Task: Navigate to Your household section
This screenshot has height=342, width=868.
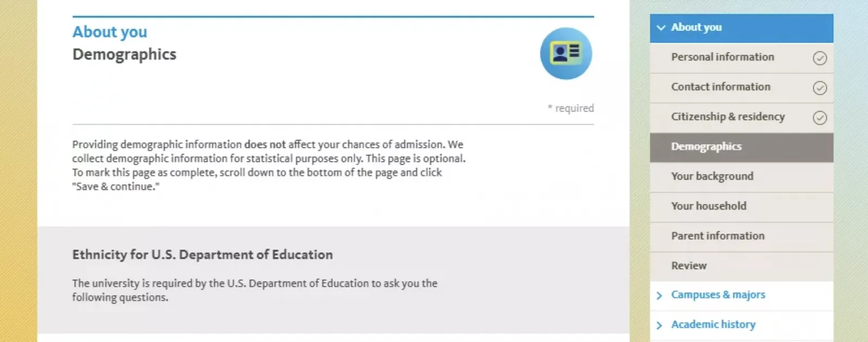Action: 709,206
